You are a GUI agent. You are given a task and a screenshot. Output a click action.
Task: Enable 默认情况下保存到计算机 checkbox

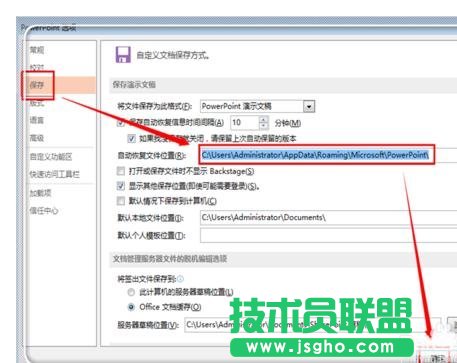121,201
